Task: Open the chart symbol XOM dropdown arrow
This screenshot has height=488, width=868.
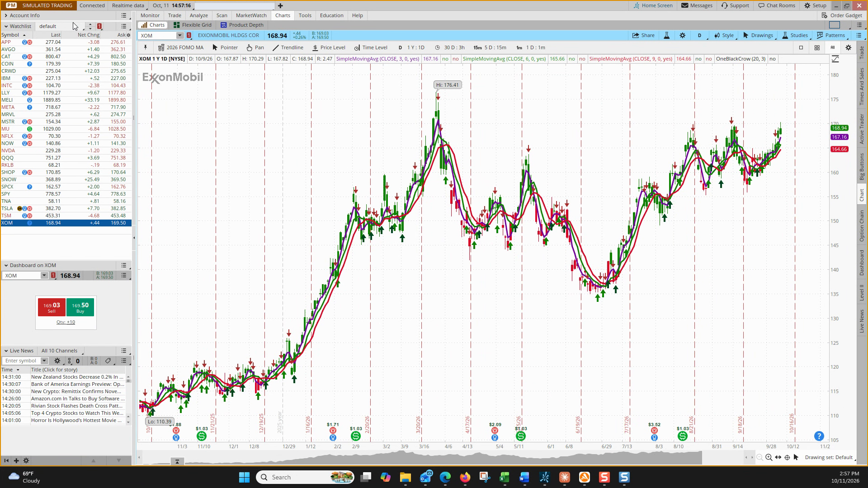Action: coord(179,35)
